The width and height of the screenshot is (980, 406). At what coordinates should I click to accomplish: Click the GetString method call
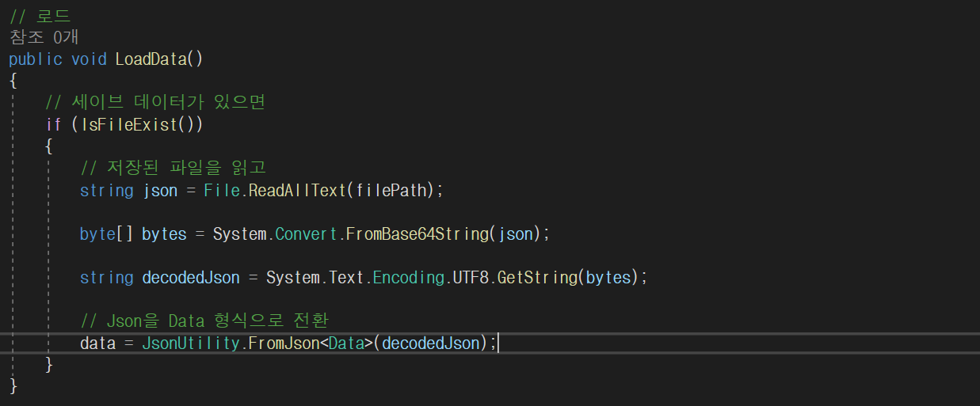click(x=536, y=278)
